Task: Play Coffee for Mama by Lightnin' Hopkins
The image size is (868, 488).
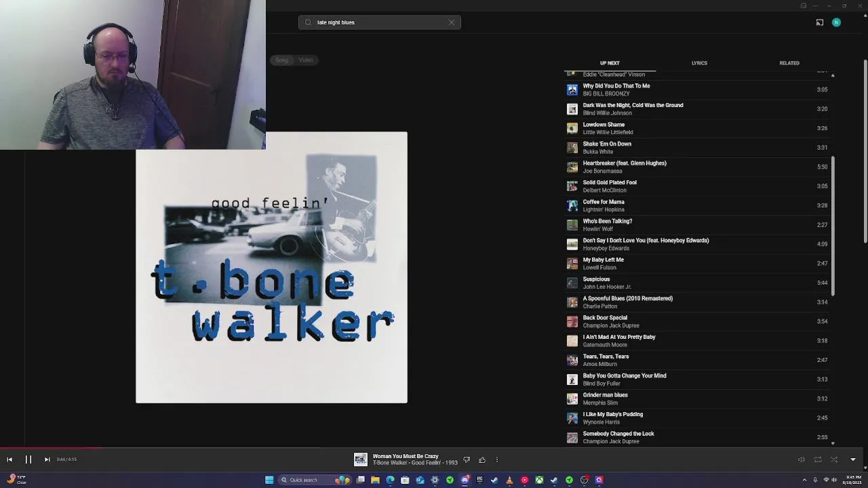Action: 697,205
